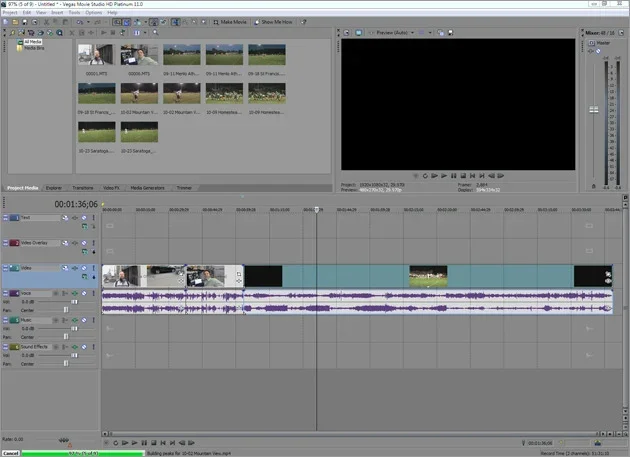Switch to the Transitions tab
The image size is (630, 457).
click(82, 187)
